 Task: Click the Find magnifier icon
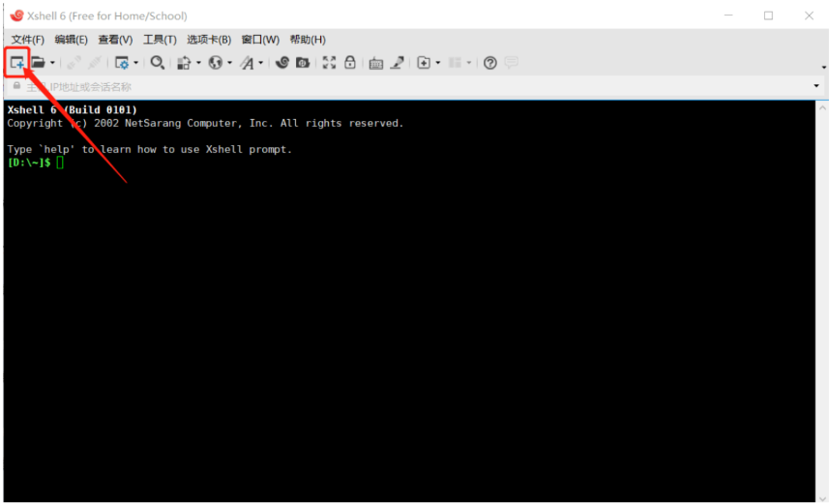tap(157, 63)
